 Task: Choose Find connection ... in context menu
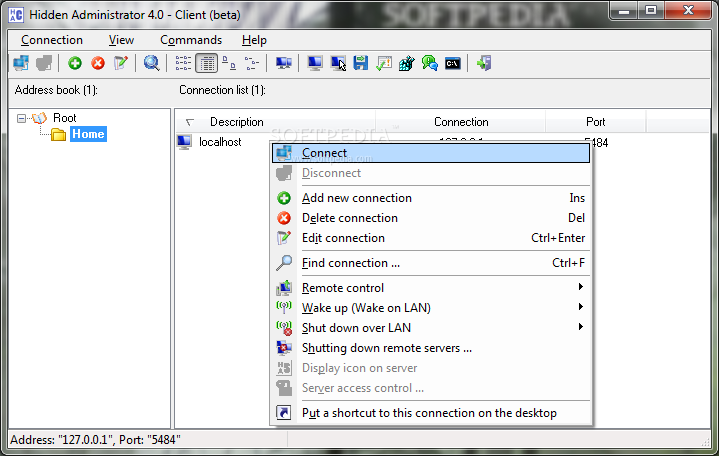431,263
